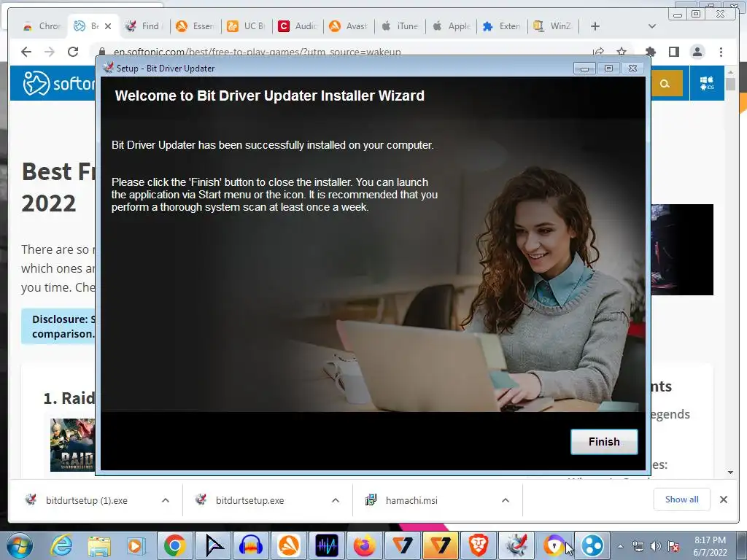Go back in Chrome browser
The height and width of the screenshot is (560, 747).
pos(26,52)
